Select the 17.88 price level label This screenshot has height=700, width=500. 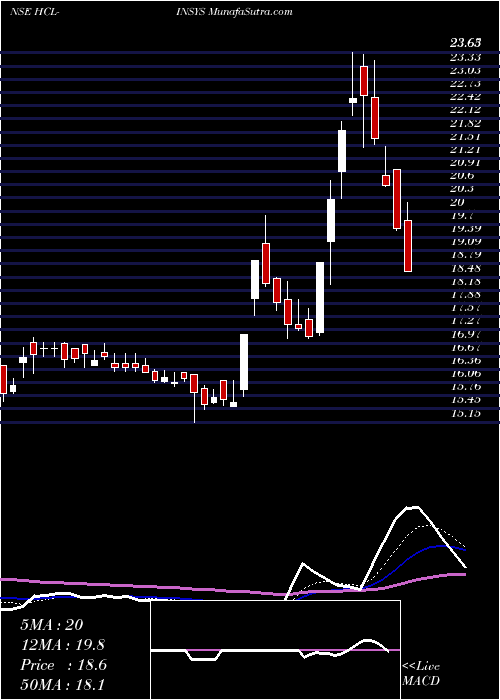point(466,294)
